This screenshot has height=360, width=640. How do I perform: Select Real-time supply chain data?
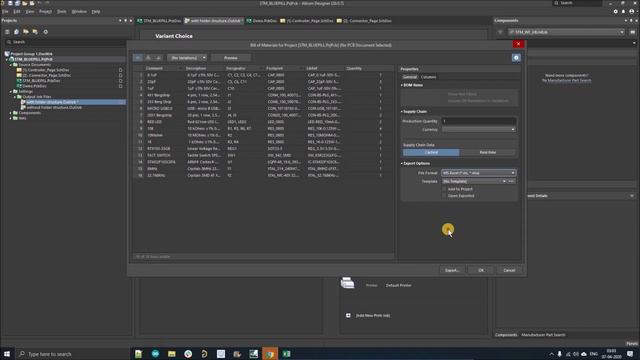tap(487, 152)
